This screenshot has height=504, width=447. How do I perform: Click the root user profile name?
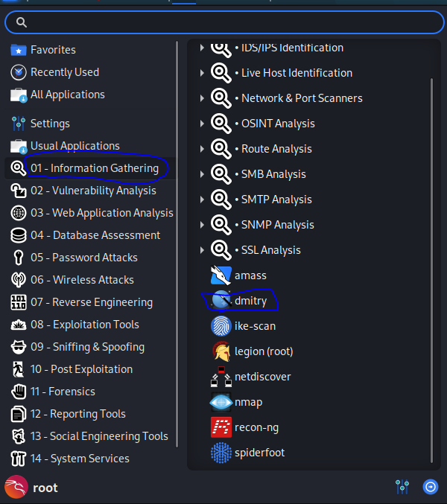point(45,488)
